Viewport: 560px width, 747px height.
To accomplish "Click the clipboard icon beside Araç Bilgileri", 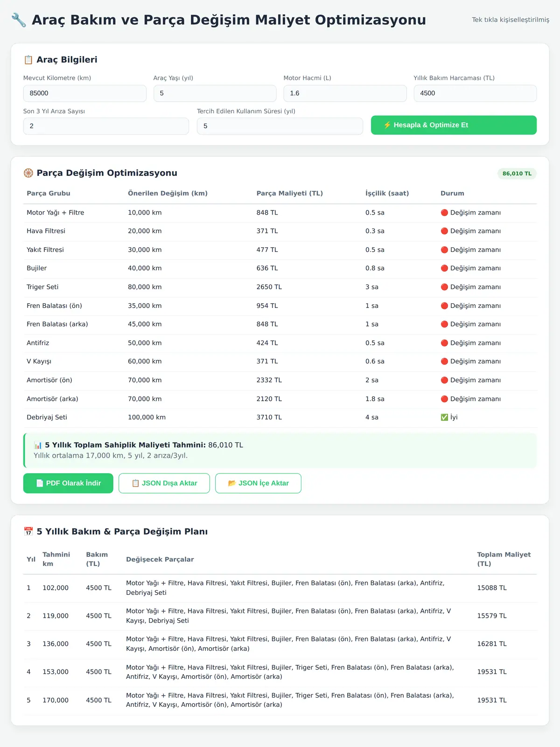I will tap(28, 60).
